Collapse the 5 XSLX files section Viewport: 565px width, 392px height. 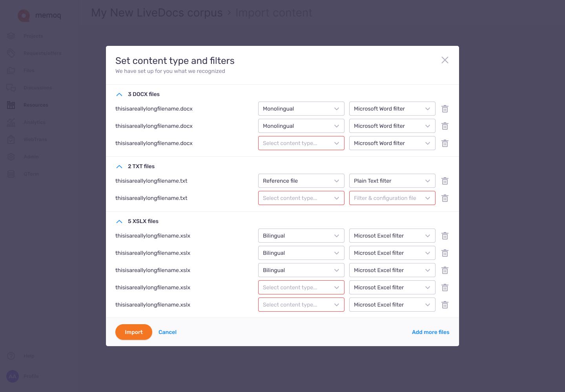pos(119,221)
